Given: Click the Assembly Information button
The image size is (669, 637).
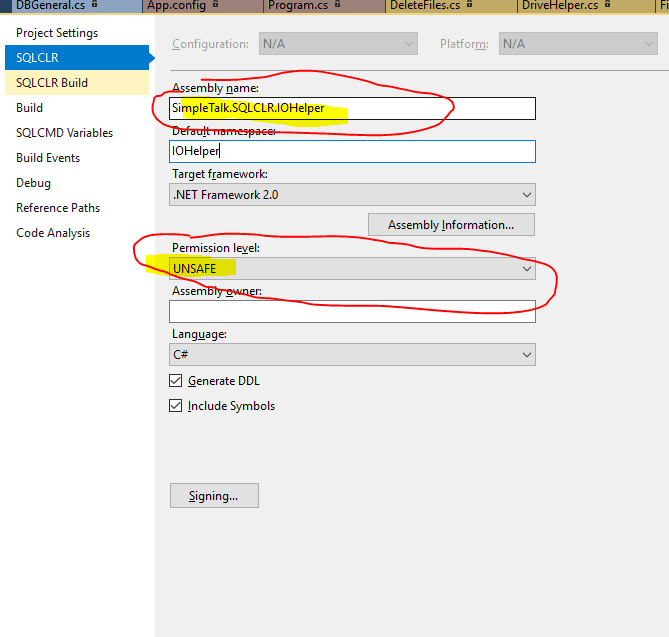Looking at the screenshot, I should pyautogui.click(x=451, y=224).
